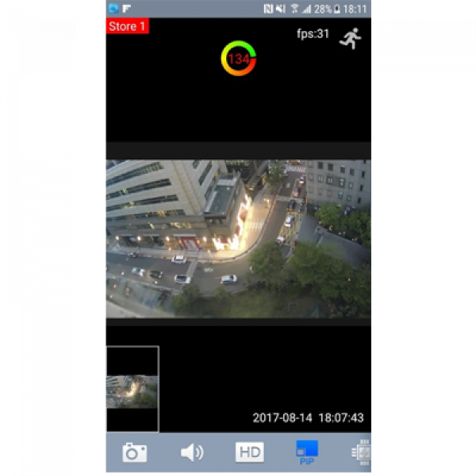
Task: Tap the 28% battery indicator
Action: (x=327, y=9)
